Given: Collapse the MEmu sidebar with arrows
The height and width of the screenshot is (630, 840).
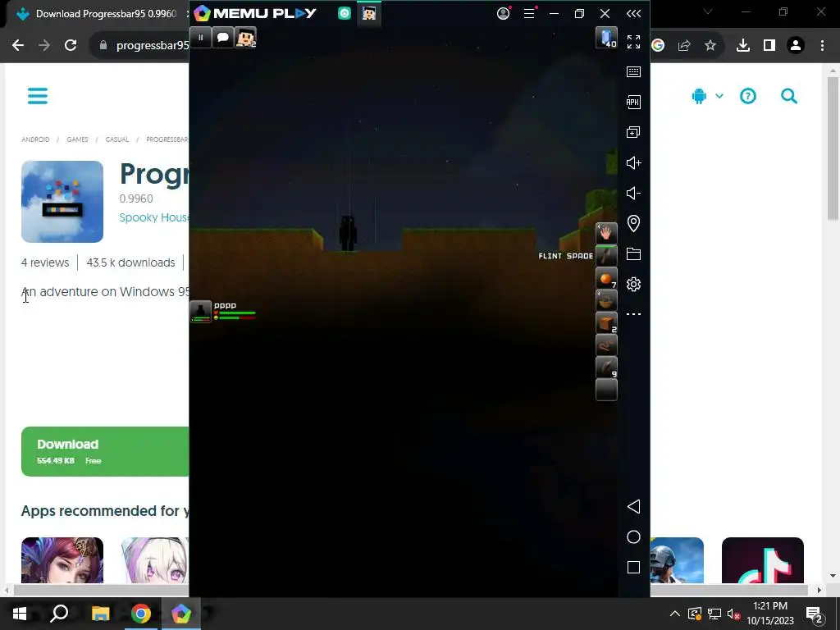Looking at the screenshot, I should click(634, 13).
